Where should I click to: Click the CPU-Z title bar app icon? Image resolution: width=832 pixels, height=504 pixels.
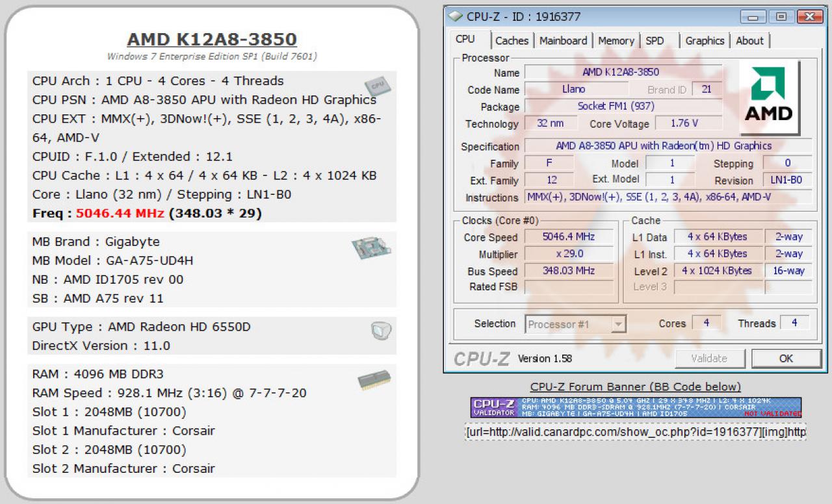click(456, 16)
